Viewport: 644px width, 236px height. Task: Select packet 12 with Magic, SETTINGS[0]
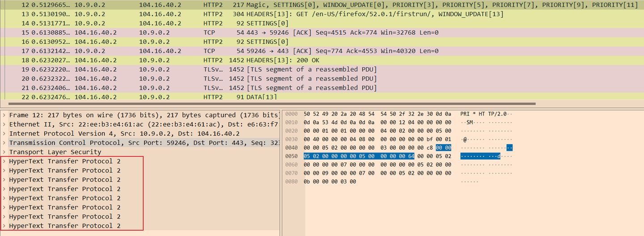tap(322, 5)
